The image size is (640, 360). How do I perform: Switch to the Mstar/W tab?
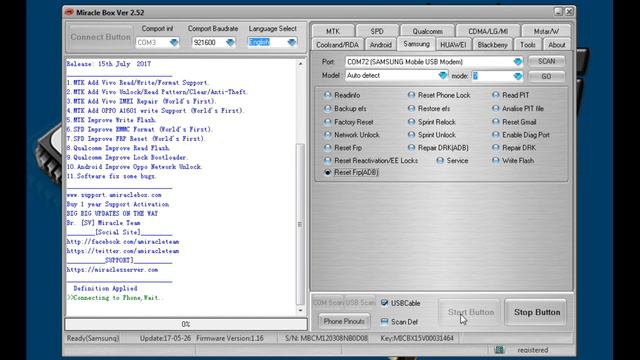[x=546, y=31]
